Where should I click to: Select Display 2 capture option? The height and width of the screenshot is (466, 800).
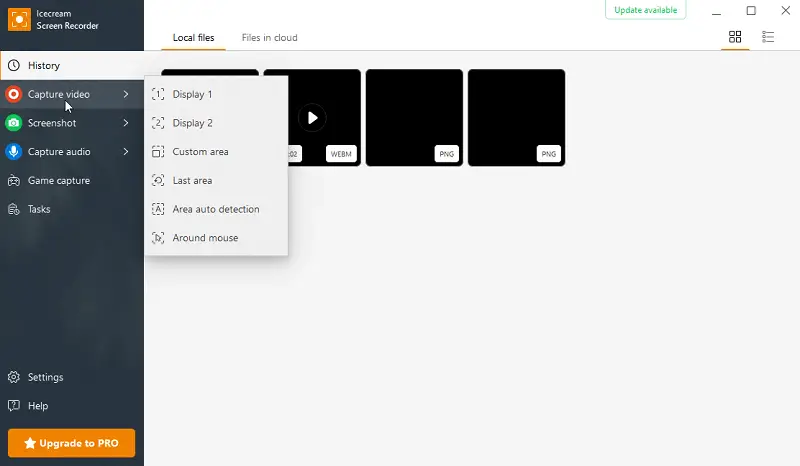click(192, 124)
